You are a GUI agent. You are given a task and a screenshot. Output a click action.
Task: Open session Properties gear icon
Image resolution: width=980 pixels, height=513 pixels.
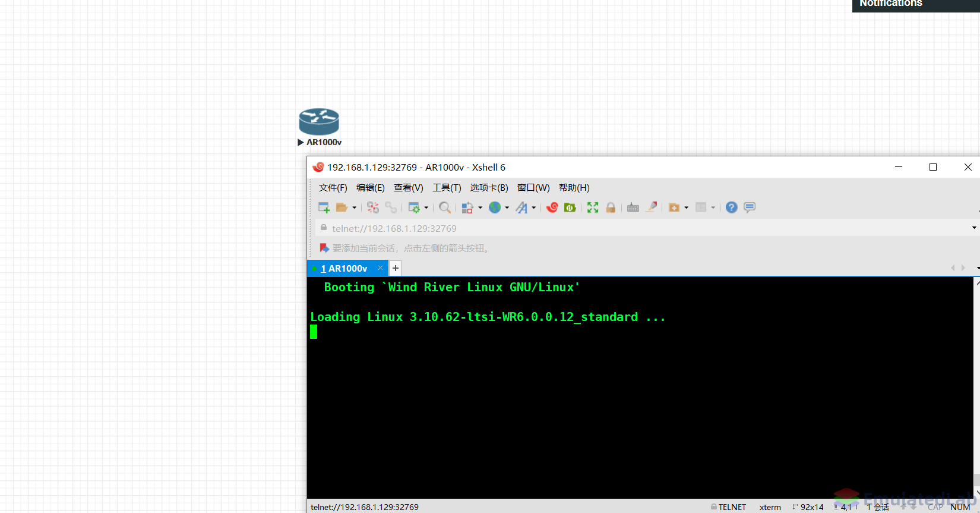coord(414,207)
